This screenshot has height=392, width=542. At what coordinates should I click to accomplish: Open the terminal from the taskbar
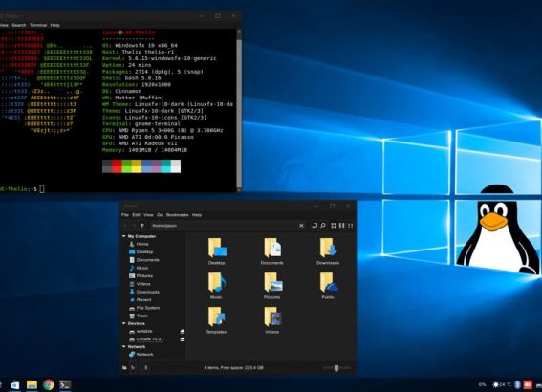click(65, 384)
